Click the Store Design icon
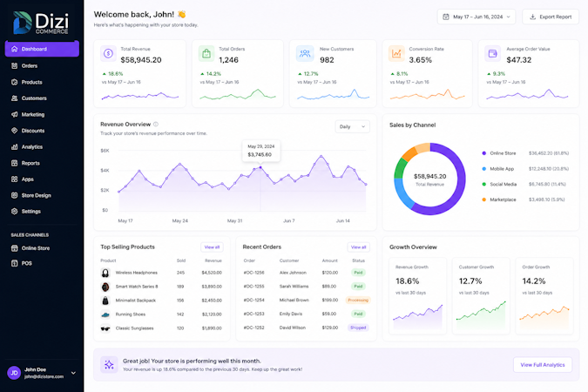 tap(14, 195)
